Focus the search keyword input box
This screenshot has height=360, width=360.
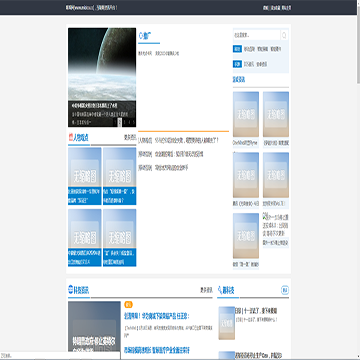pyautogui.click(x=256, y=35)
